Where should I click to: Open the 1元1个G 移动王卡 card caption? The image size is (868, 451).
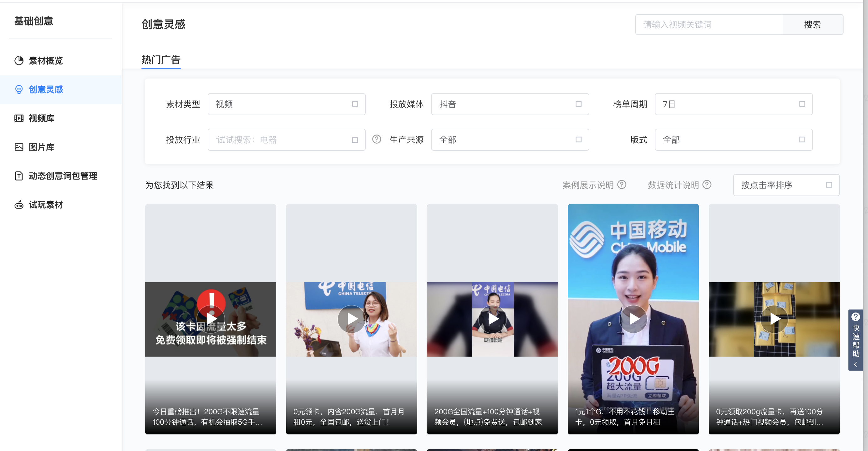[625, 417]
